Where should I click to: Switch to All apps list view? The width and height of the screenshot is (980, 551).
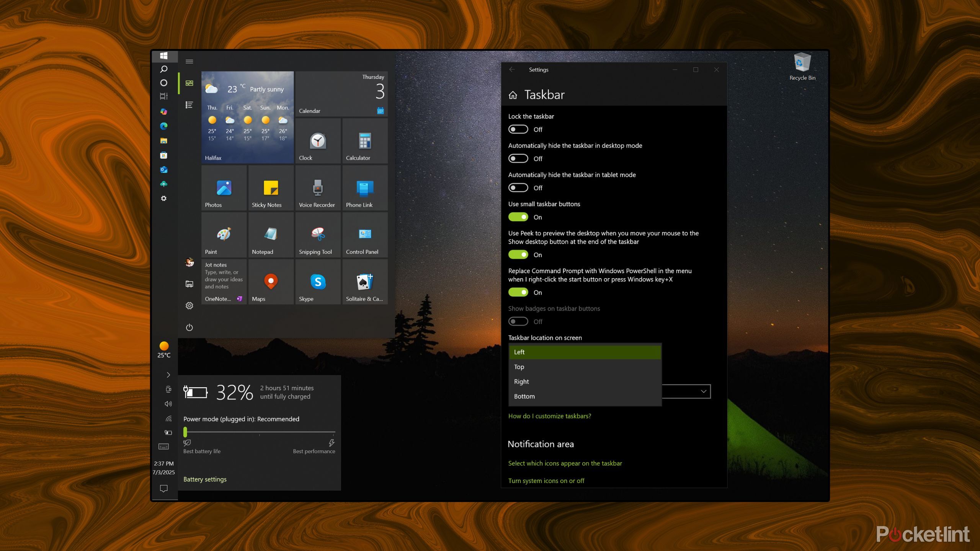[189, 105]
